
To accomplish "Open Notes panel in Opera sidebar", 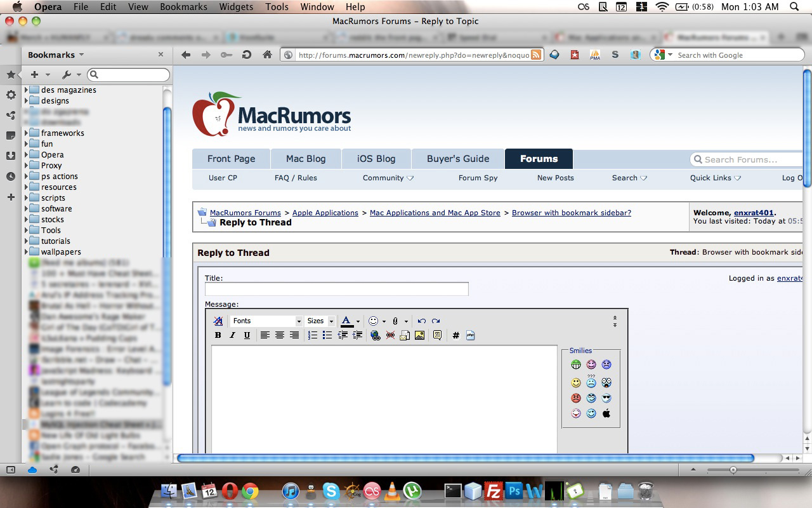I will [11, 136].
